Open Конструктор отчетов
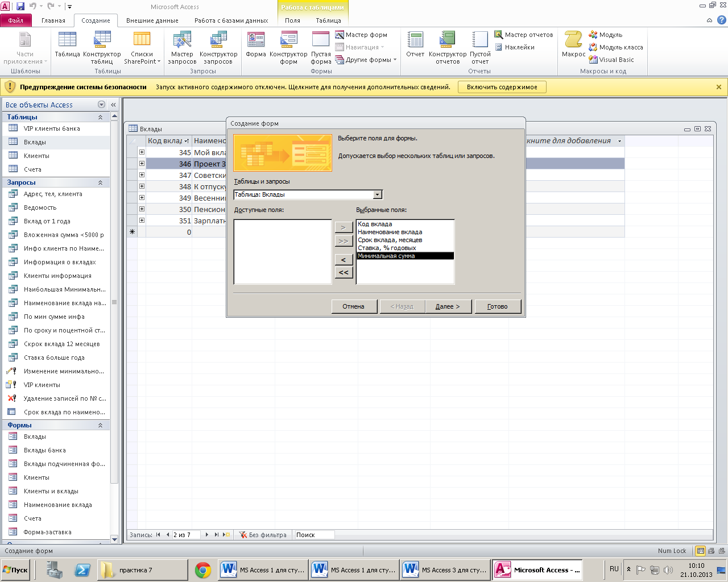 coord(448,48)
